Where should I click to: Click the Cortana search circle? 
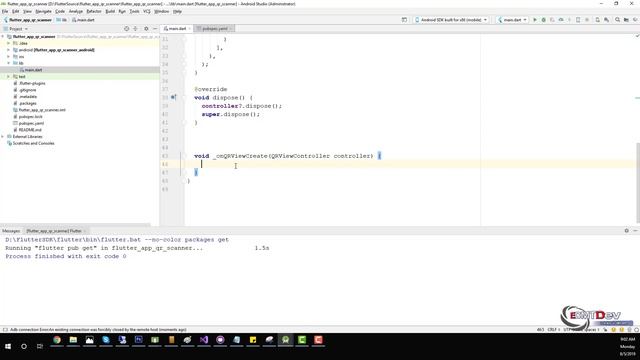(x=24, y=346)
